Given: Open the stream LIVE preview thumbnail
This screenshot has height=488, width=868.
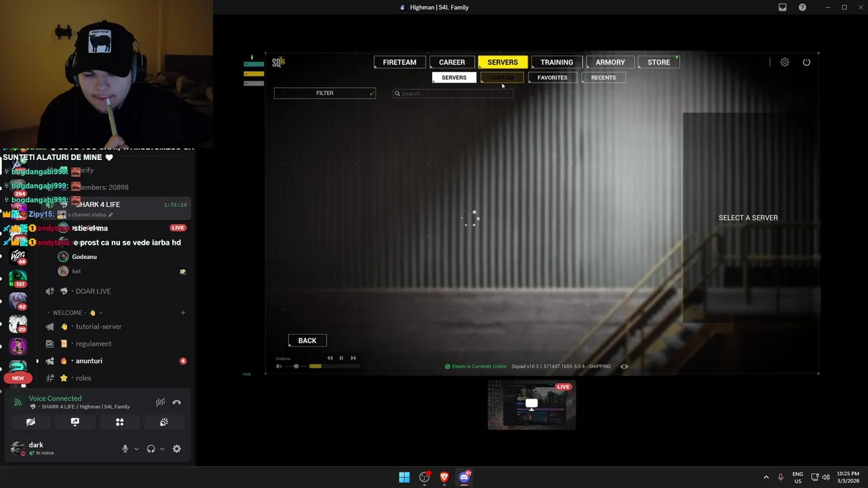Looking at the screenshot, I should click(x=532, y=405).
